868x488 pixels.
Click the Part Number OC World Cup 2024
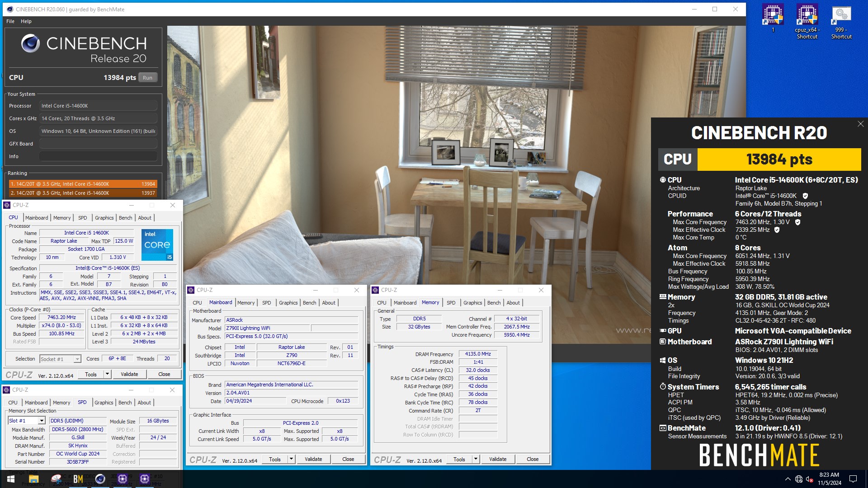78,454
